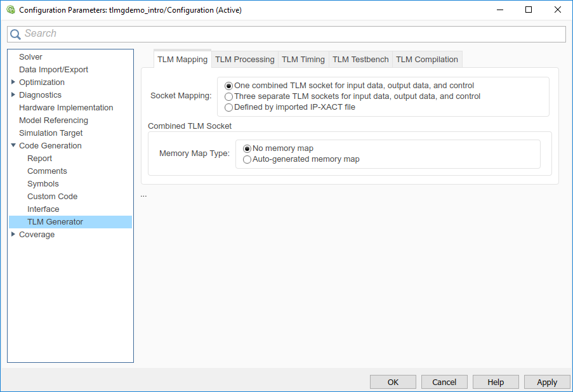Select One combined TLM socket option
The width and height of the screenshot is (573, 392).
[229, 86]
